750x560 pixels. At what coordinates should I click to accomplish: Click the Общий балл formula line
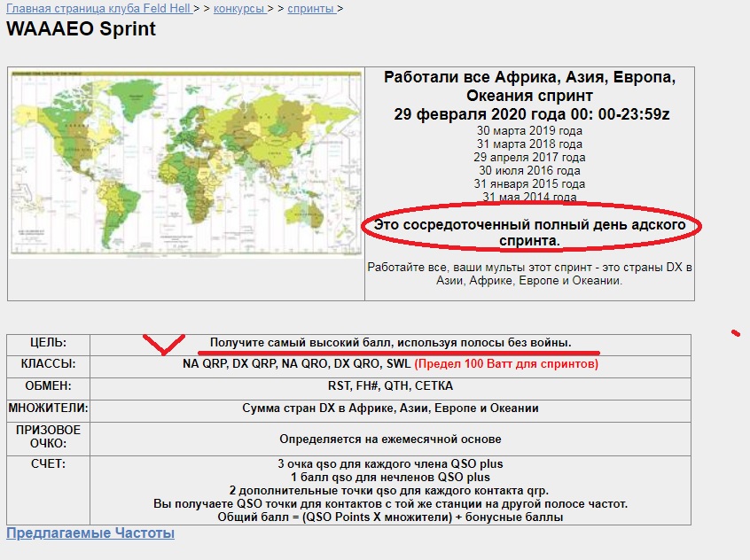click(390, 517)
